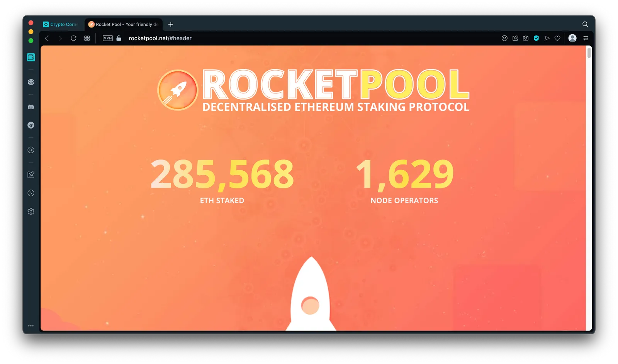Click the 285,568 ETH staked number
Screen dimensions: 618x364
coord(222,174)
